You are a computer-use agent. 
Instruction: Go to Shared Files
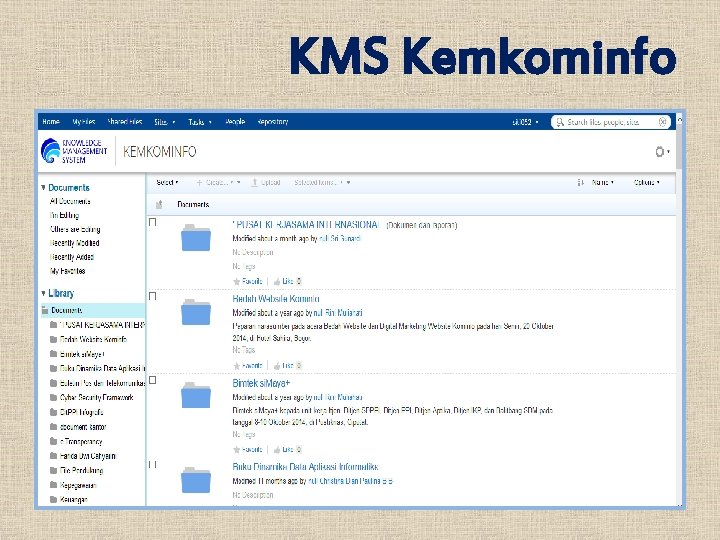point(124,122)
